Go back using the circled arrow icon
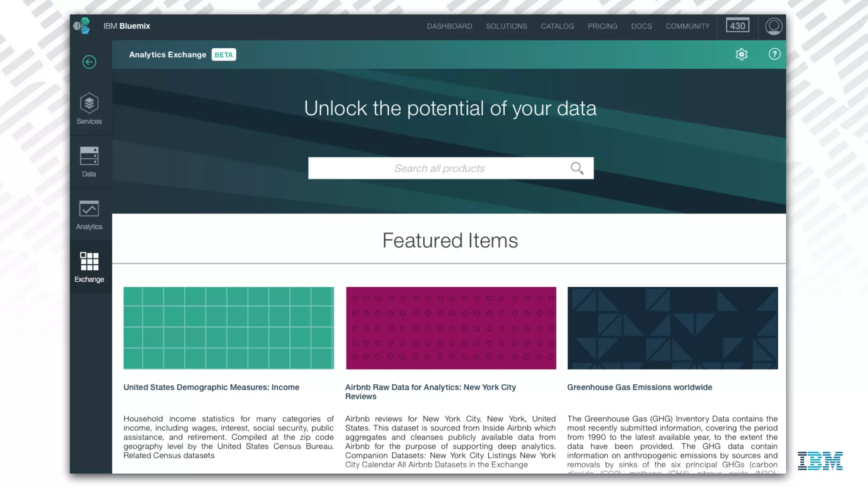 pyautogui.click(x=89, y=62)
